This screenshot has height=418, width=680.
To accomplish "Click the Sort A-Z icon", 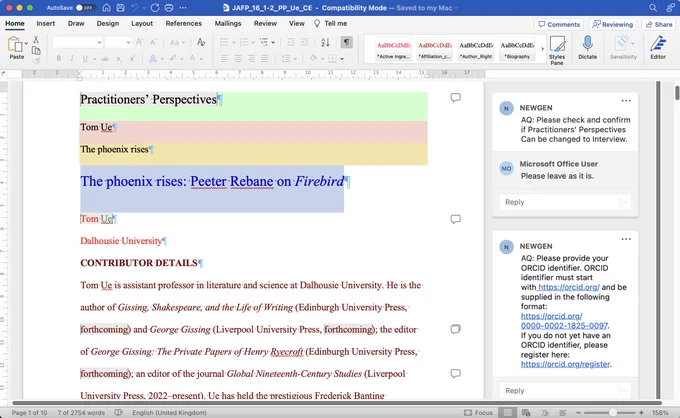I will 325,42.
